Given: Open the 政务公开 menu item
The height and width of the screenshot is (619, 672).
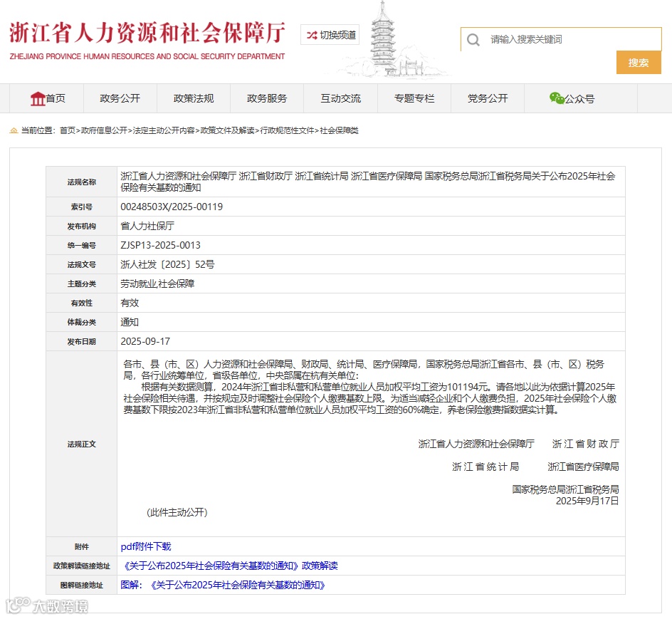Looking at the screenshot, I should pyautogui.click(x=120, y=99).
